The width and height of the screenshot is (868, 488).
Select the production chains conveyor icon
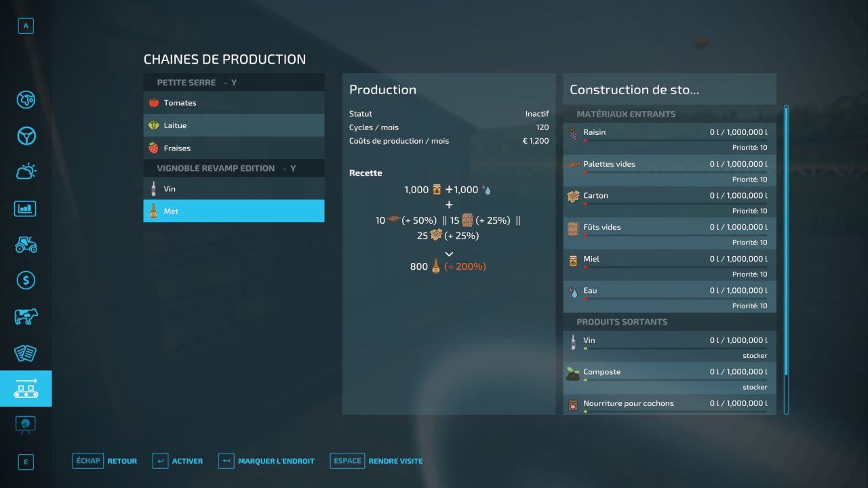click(26, 388)
